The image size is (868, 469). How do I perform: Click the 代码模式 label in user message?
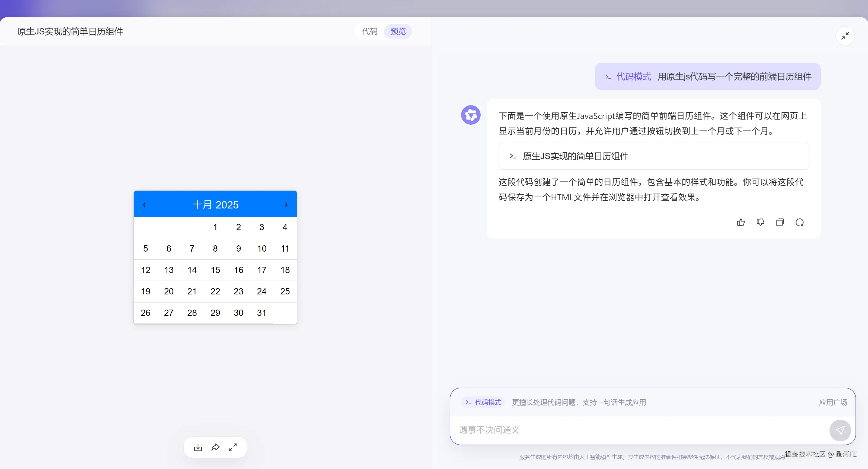(628, 76)
